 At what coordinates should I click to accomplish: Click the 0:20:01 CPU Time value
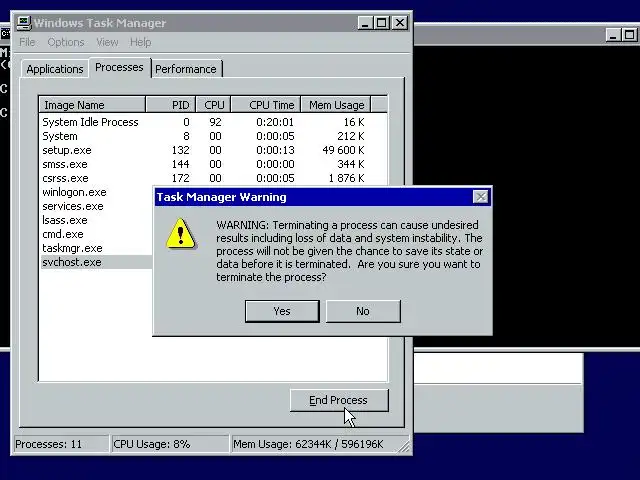(x=275, y=122)
